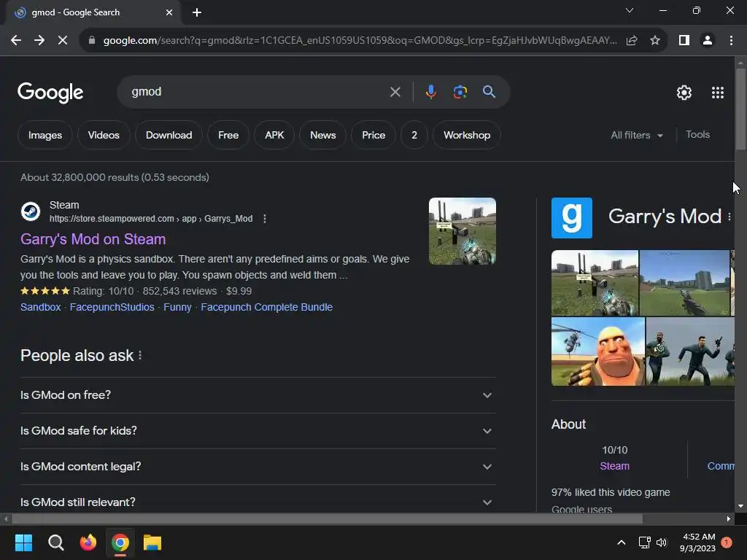
Task: Open the Chrome profile icon
Action: [x=708, y=41]
